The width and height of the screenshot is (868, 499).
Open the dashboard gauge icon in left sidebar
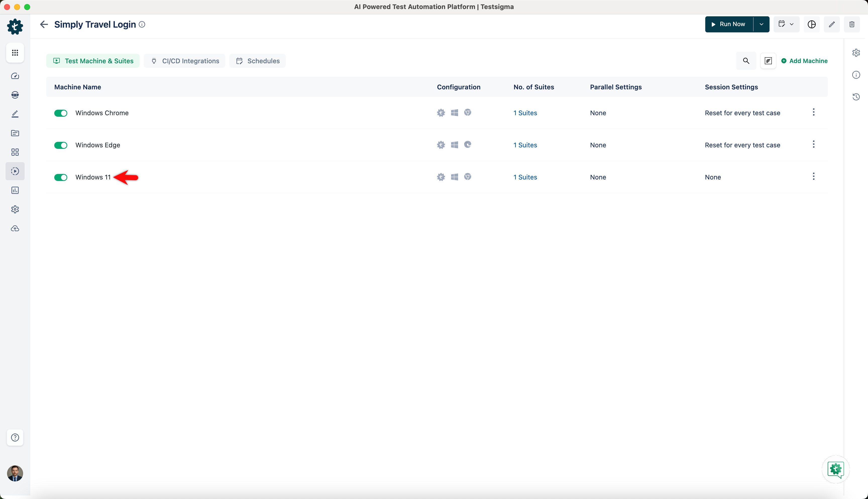15,76
